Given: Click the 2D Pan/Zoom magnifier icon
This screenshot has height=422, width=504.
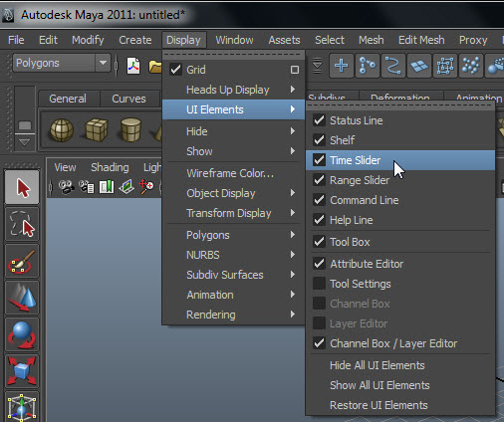Looking at the screenshot, I should (x=146, y=187).
